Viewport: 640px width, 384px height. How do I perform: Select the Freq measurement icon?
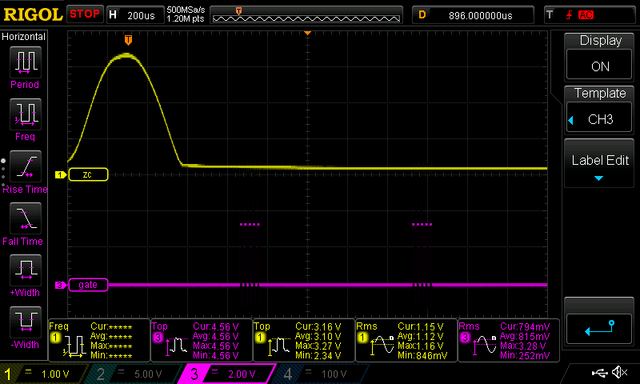[x=25, y=114]
